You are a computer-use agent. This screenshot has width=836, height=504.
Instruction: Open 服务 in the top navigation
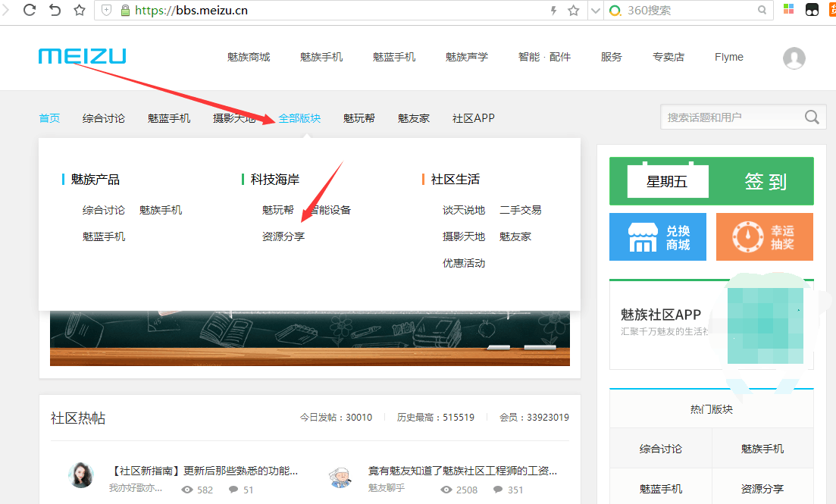[611, 57]
